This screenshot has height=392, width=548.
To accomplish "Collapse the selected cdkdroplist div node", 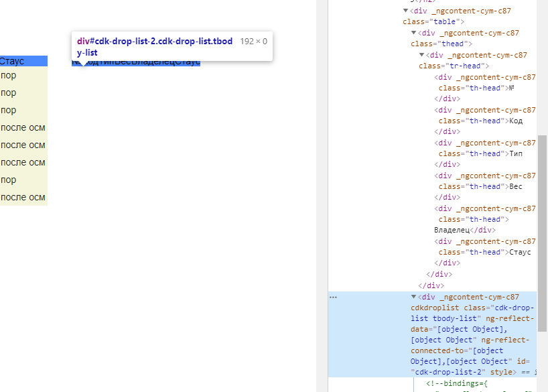I will pyautogui.click(x=413, y=297).
